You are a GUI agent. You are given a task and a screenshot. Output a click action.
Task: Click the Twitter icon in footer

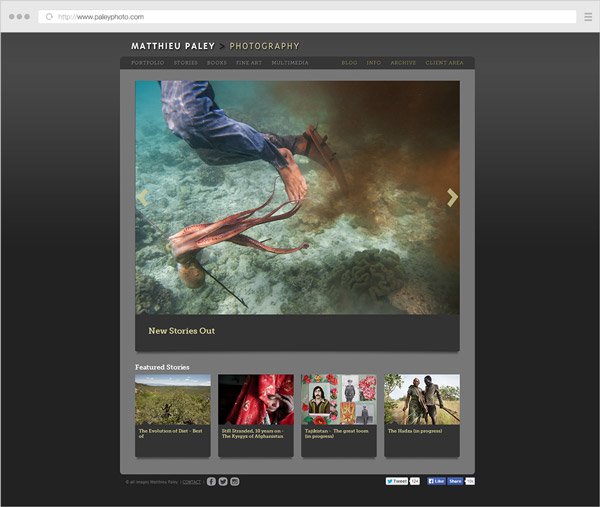[x=223, y=481]
